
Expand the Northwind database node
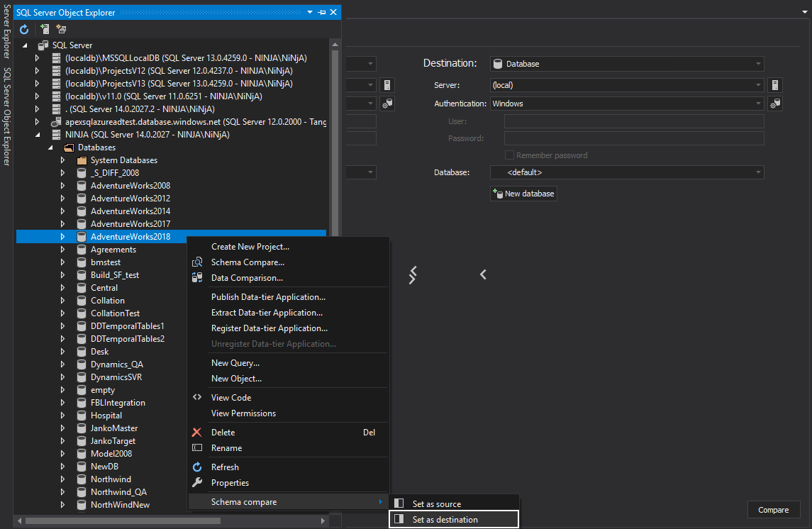coord(62,479)
